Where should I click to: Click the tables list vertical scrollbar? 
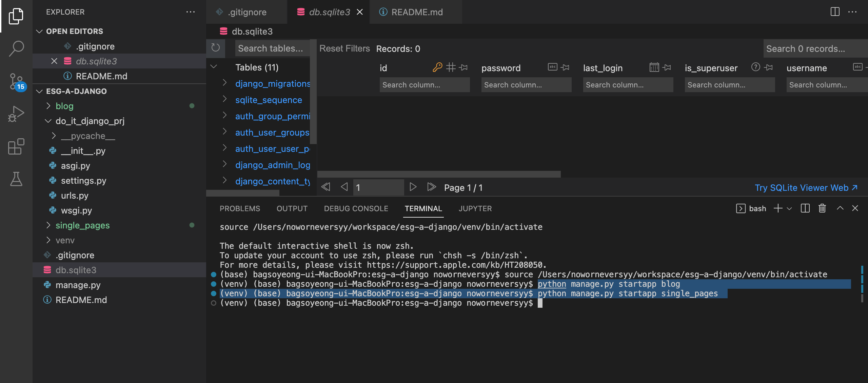pos(313,92)
